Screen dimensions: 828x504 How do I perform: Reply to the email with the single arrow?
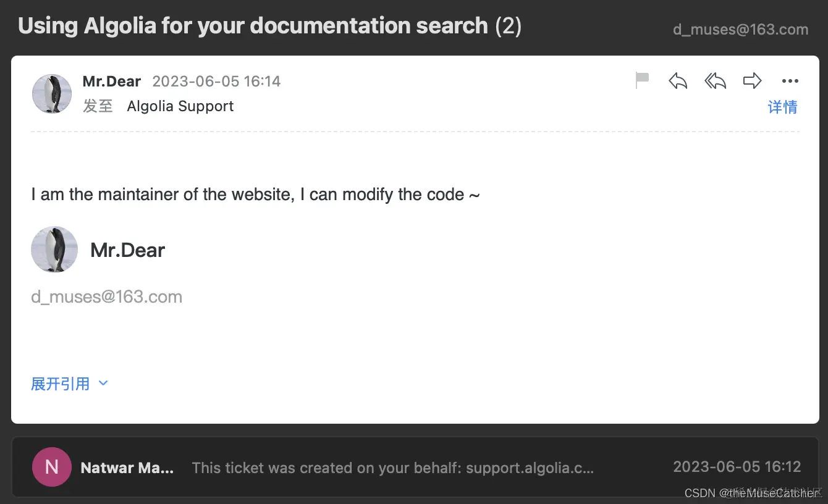point(678,80)
